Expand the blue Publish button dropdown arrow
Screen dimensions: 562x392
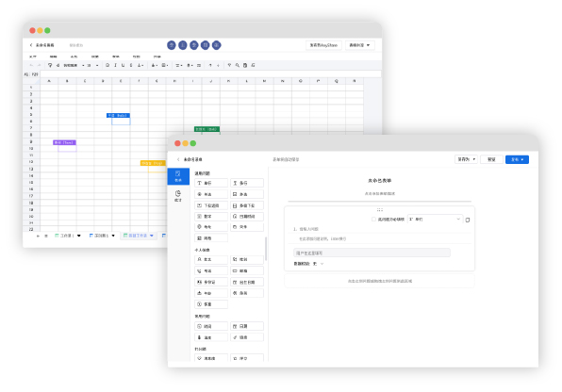tap(522, 159)
